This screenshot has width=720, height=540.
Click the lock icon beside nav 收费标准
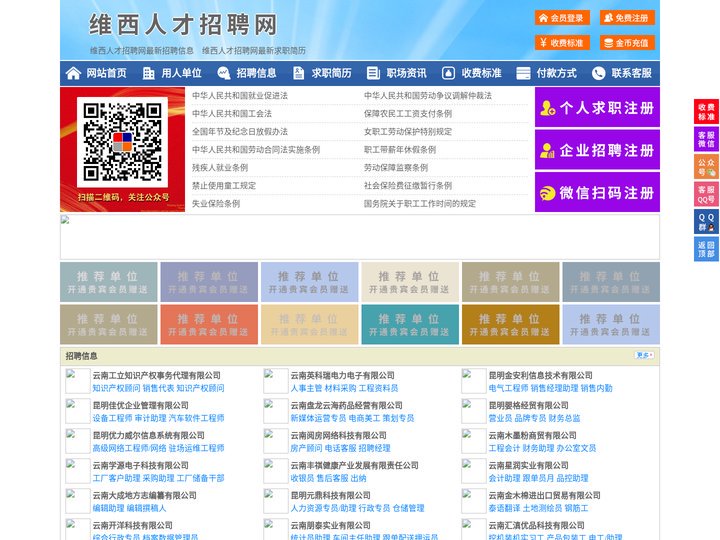448,73
